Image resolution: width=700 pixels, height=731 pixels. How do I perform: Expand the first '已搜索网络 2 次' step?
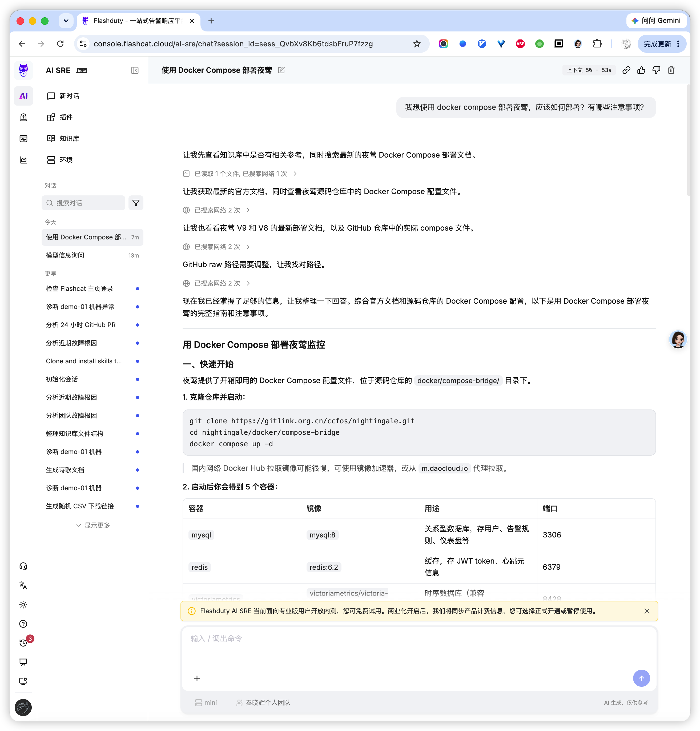click(216, 210)
